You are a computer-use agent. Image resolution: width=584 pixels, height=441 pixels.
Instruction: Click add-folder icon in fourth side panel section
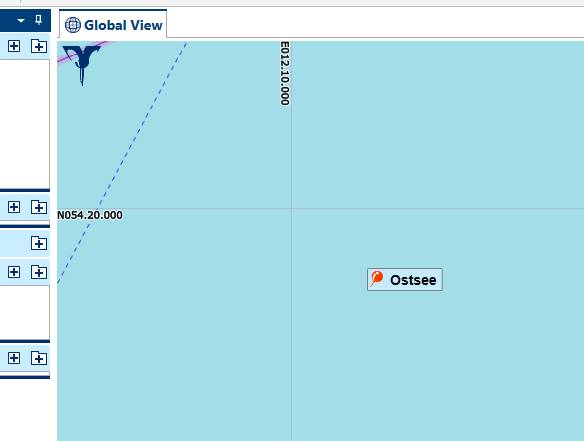pyautogui.click(x=39, y=272)
